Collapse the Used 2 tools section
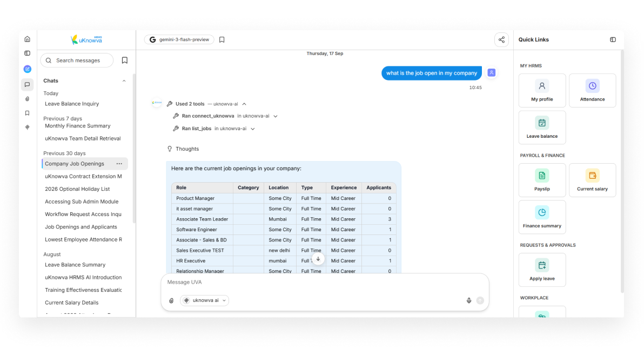Screen dimensions: 644x349 (244, 104)
